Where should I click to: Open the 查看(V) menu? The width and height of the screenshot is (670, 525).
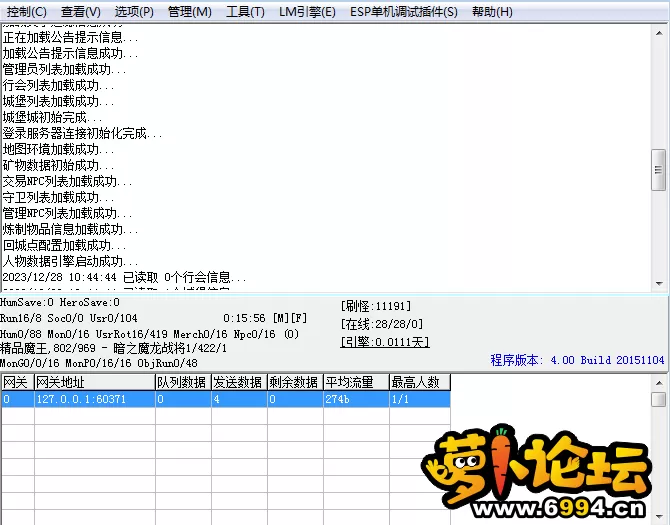(81, 12)
